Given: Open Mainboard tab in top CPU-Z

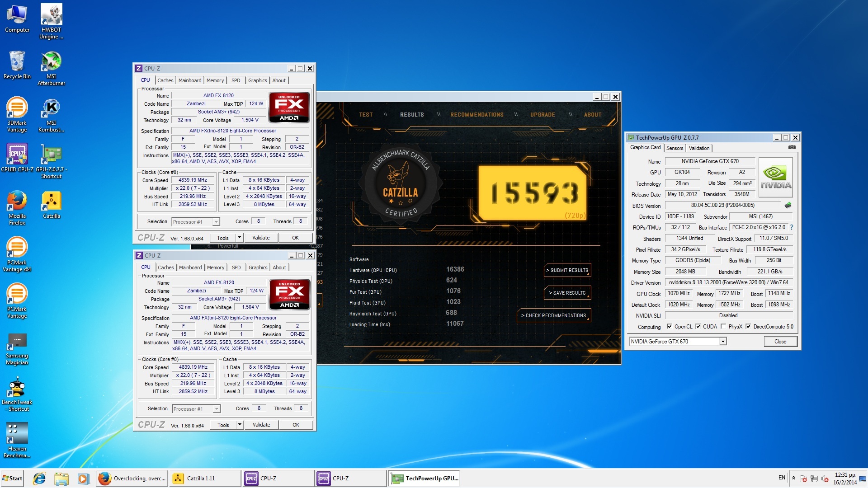Looking at the screenshot, I should click(190, 80).
